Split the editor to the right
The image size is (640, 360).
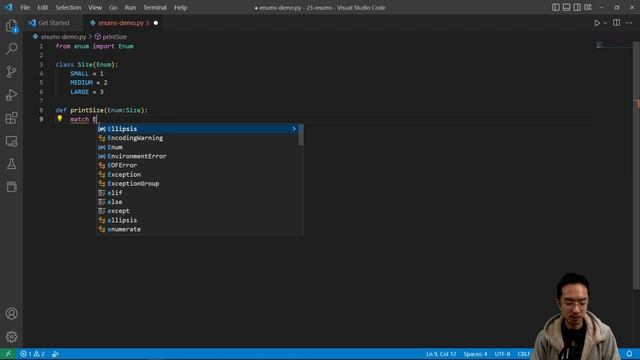point(616,23)
